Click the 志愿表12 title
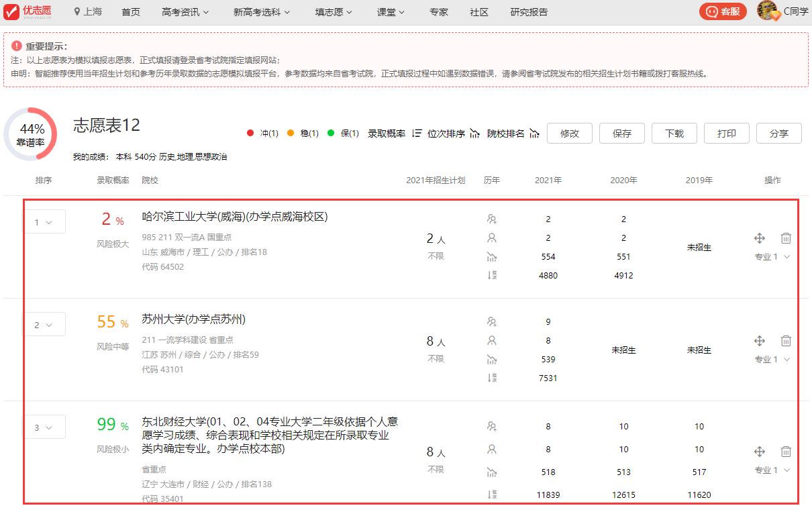 [x=107, y=125]
